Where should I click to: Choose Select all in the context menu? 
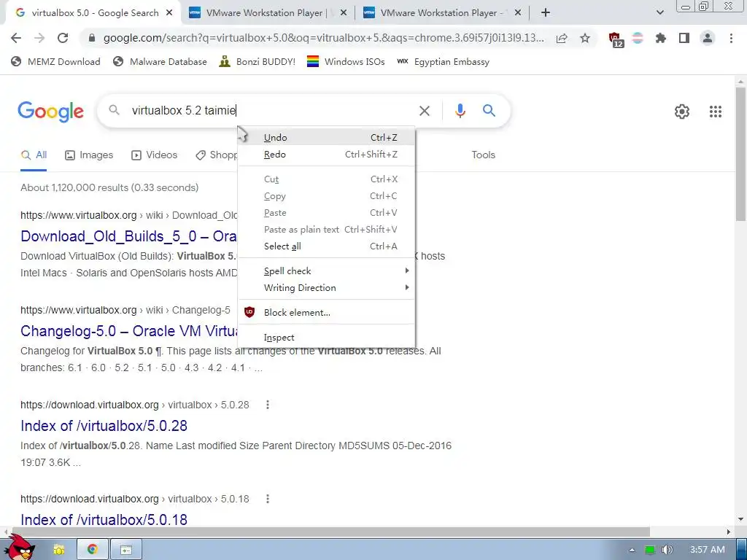point(326,246)
